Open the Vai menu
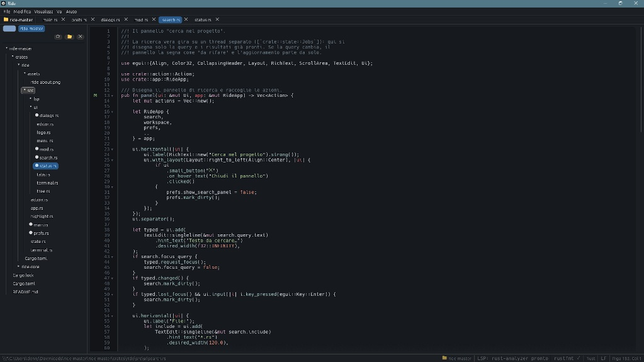 click(59, 11)
